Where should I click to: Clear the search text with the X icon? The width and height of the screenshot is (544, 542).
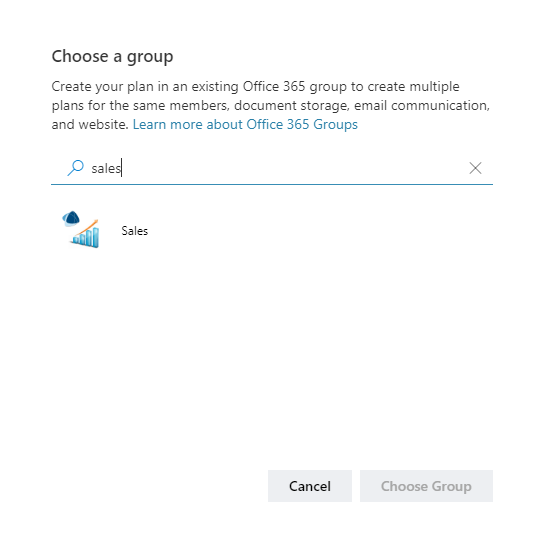click(x=475, y=168)
